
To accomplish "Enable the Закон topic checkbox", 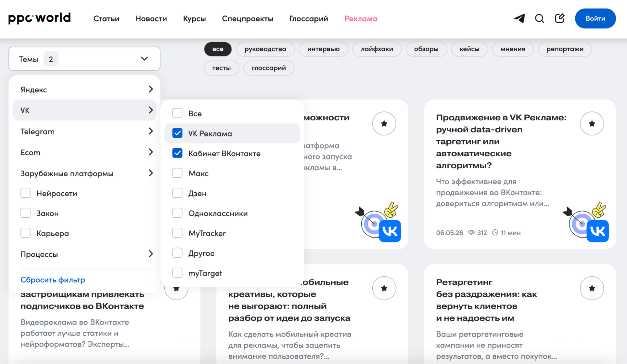I will [25, 213].
